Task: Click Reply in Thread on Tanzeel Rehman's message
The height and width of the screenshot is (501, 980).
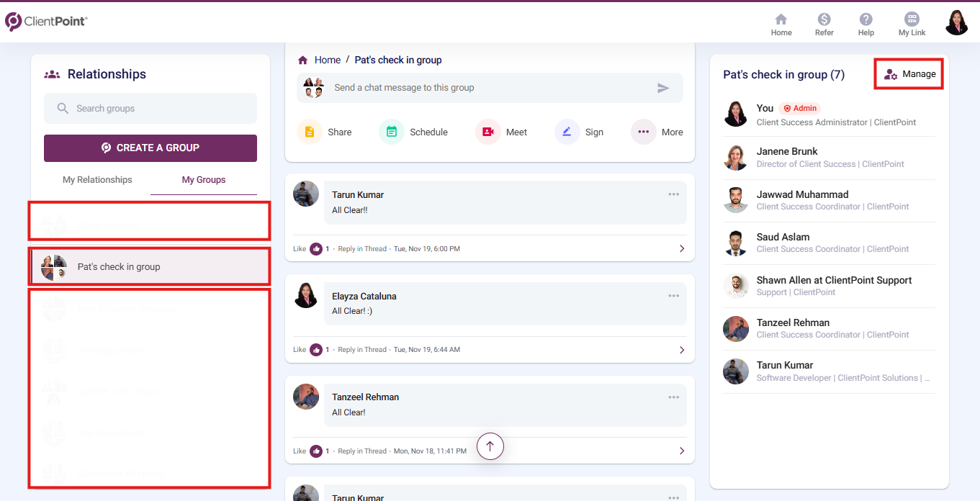Action: [362, 451]
